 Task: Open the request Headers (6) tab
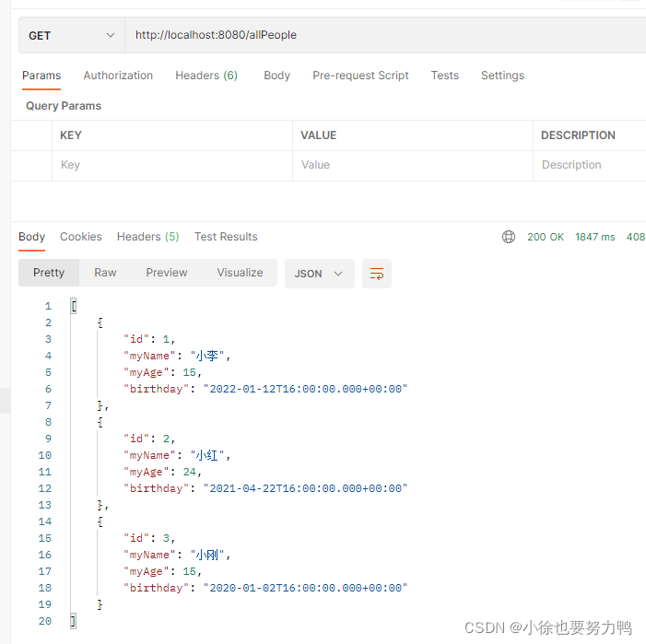(x=206, y=76)
